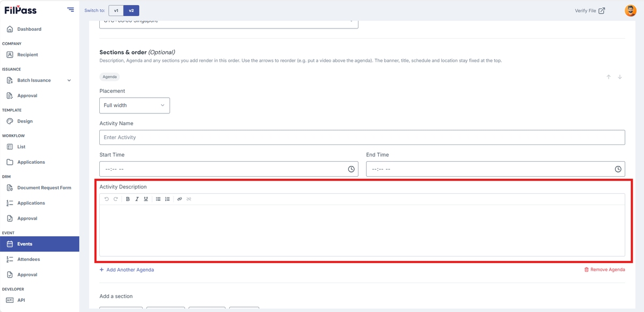
Task: Open Applications under DRM
Action: [x=40, y=203]
